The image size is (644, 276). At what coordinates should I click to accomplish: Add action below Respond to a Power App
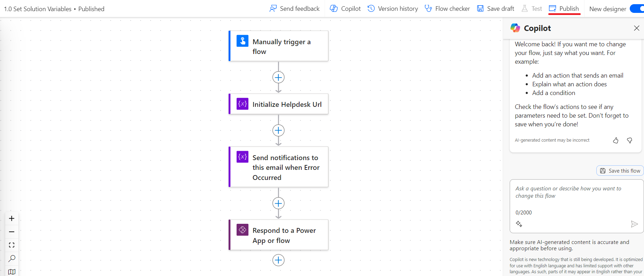278,260
